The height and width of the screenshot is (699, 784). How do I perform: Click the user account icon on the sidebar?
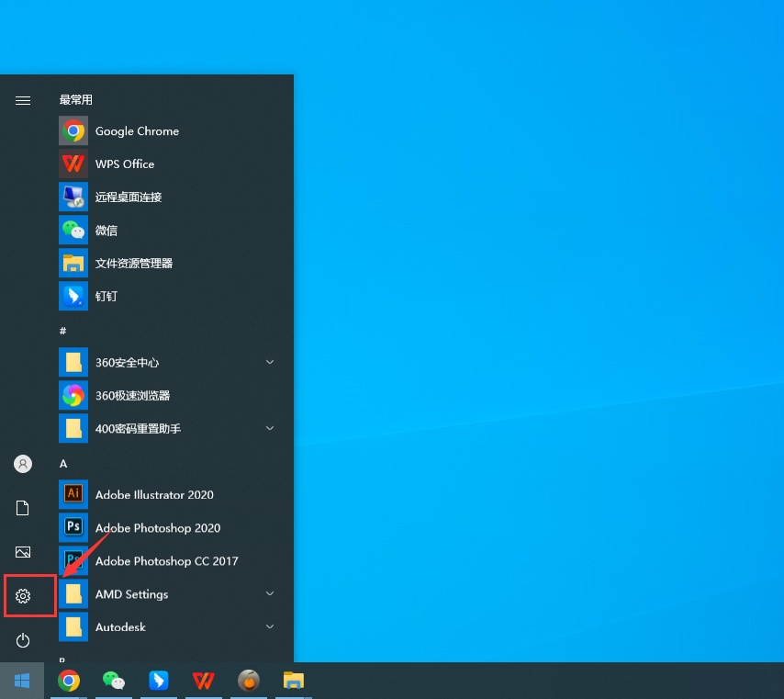pyautogui.click(x=22, y=463)
